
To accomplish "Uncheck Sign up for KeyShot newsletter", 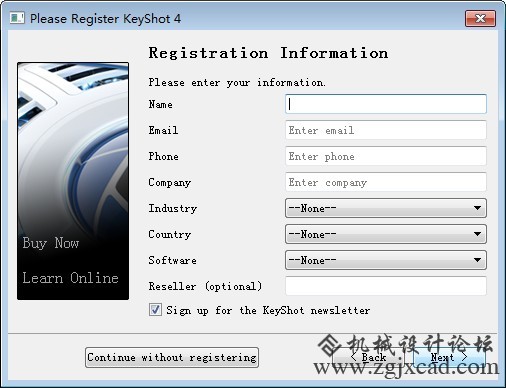I will point(155,310).
